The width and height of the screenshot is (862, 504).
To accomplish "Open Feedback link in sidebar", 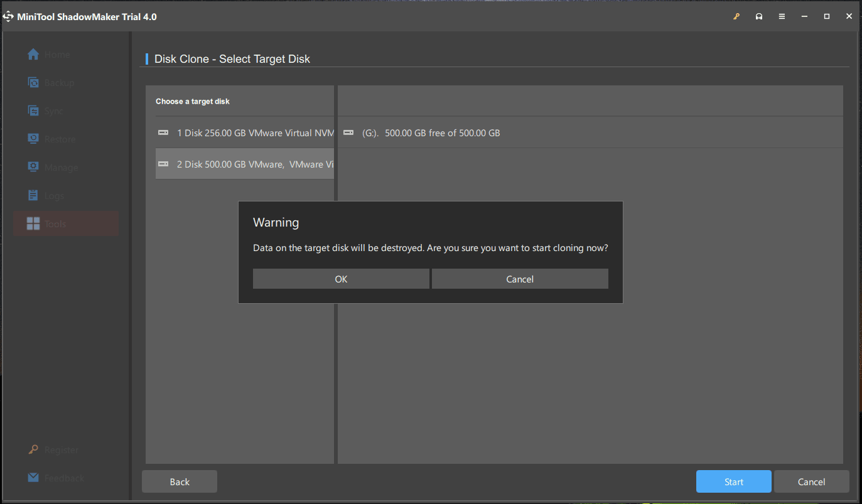I will click(x=64, y=478).
